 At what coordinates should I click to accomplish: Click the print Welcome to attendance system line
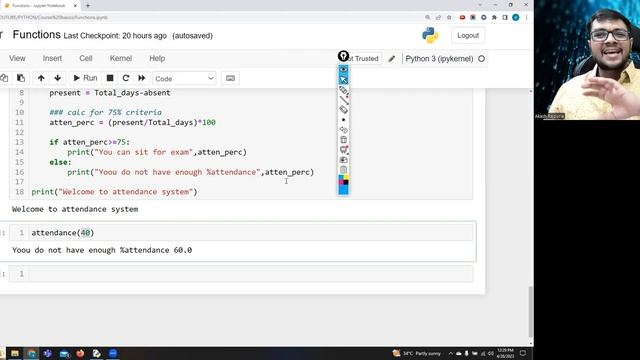click(114, 192)
